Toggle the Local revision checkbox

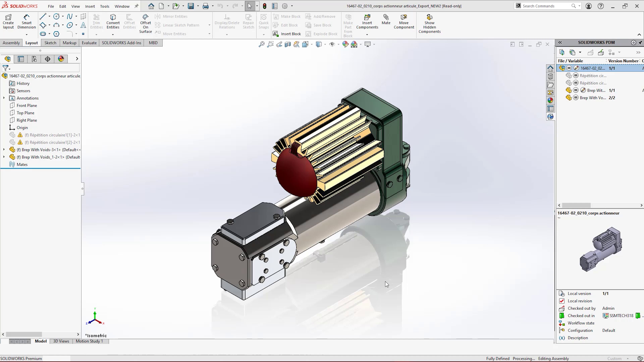tap(562, 301)
